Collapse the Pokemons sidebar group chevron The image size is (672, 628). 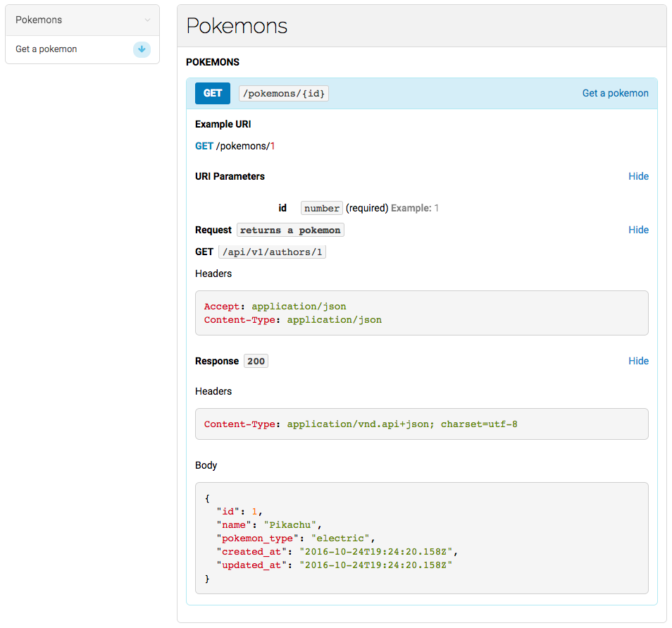pyautogui.click(x=147, y=20)
